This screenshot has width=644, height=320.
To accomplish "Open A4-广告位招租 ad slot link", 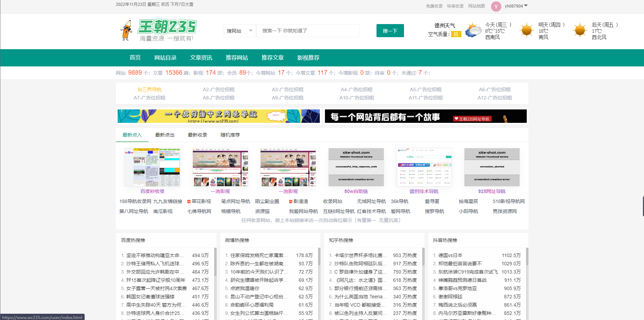I will tap(357, 89).
